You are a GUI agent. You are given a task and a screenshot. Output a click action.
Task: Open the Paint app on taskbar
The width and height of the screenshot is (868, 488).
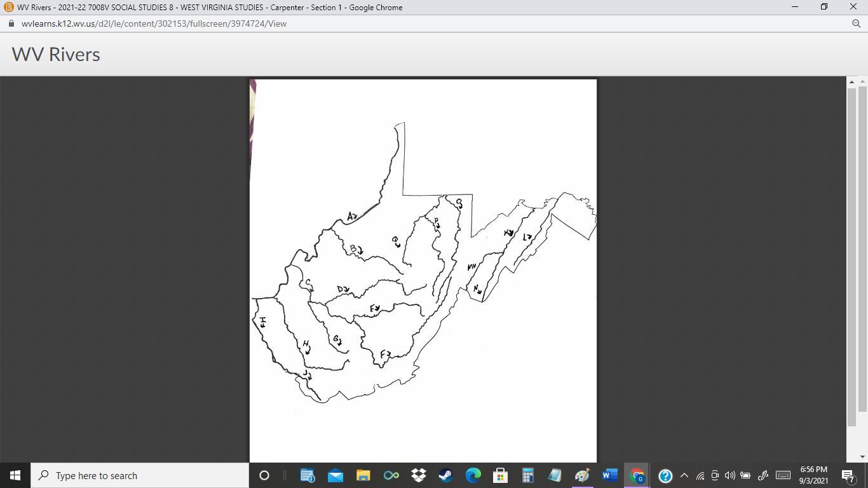click(x=582, y=475)
